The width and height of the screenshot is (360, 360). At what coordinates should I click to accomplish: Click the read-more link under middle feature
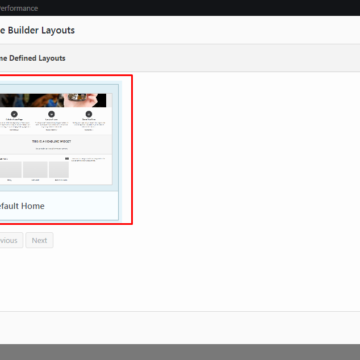(x=51, y=130)
